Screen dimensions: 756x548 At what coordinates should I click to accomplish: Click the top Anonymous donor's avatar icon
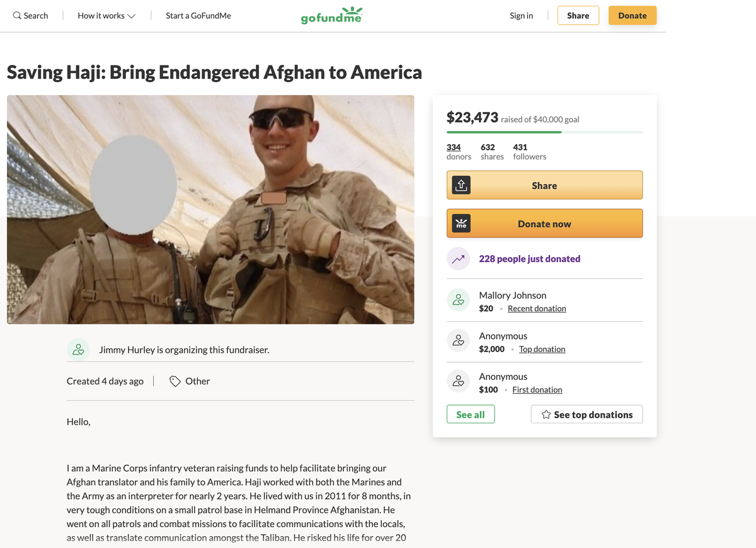458,341
